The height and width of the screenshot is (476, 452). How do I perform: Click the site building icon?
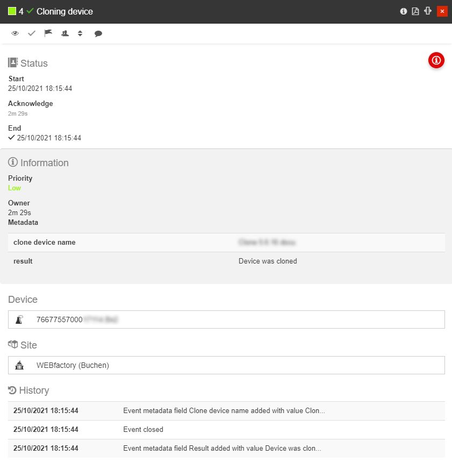pos(20,366)
